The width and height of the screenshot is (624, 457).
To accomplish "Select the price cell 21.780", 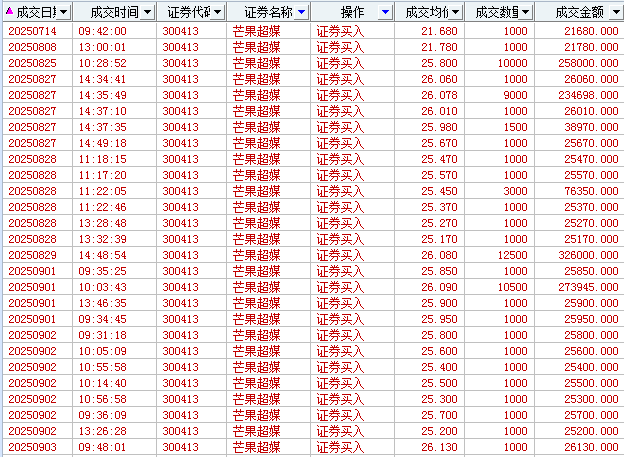I will point(439,47).
